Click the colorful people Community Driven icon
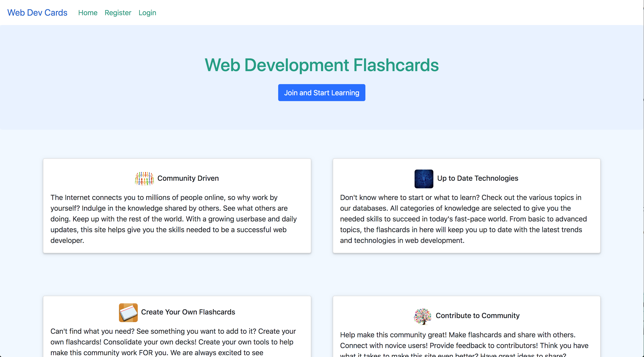644x357 pixels. click(144, 178)
